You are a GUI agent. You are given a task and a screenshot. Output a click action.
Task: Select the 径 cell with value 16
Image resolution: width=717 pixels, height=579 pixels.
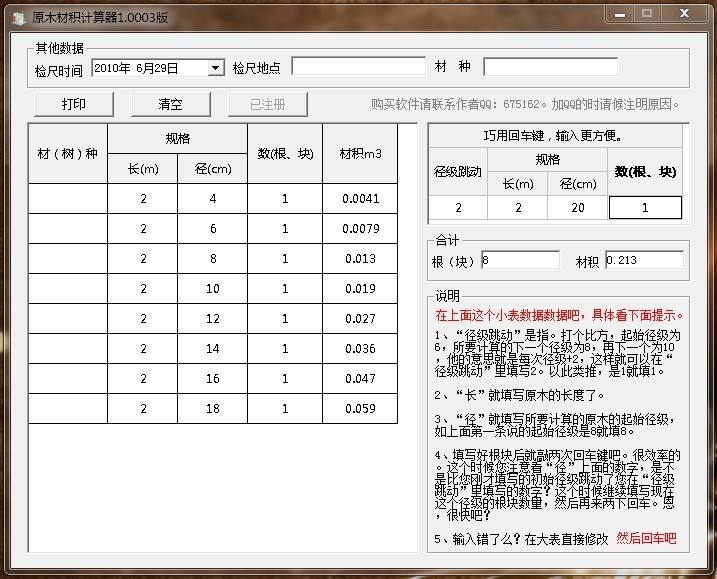tap(213, 379)
